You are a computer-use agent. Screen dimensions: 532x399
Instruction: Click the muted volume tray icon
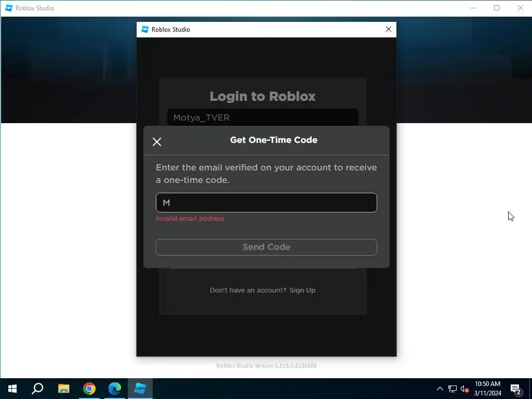click(x=464, y=389)
